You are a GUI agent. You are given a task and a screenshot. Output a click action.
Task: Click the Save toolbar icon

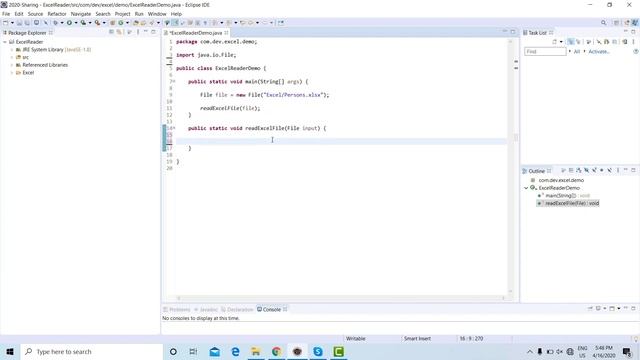19,23
